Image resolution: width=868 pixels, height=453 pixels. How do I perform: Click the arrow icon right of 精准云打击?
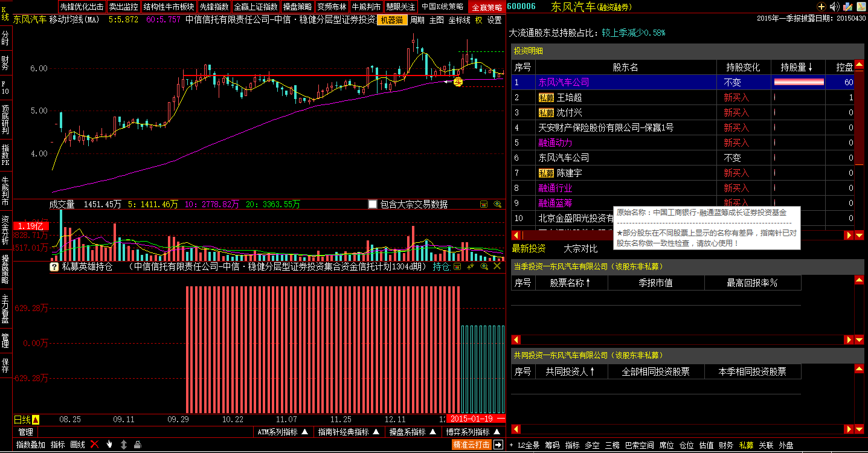point(498,445)
